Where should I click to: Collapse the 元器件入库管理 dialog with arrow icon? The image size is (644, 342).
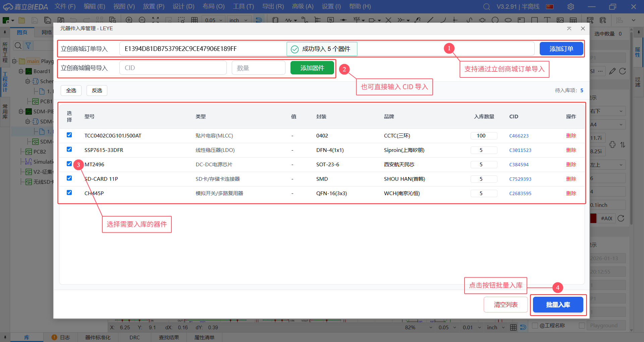coord(569,28)
